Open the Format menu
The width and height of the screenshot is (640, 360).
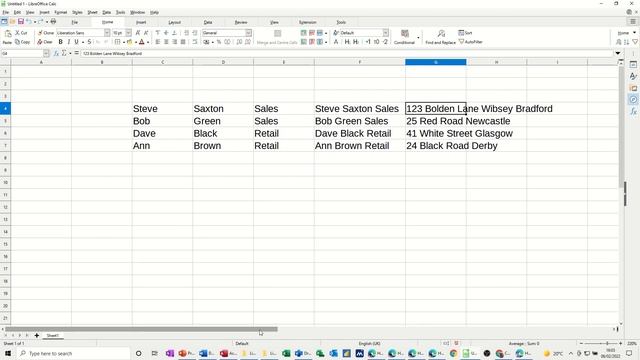[60, 13]
